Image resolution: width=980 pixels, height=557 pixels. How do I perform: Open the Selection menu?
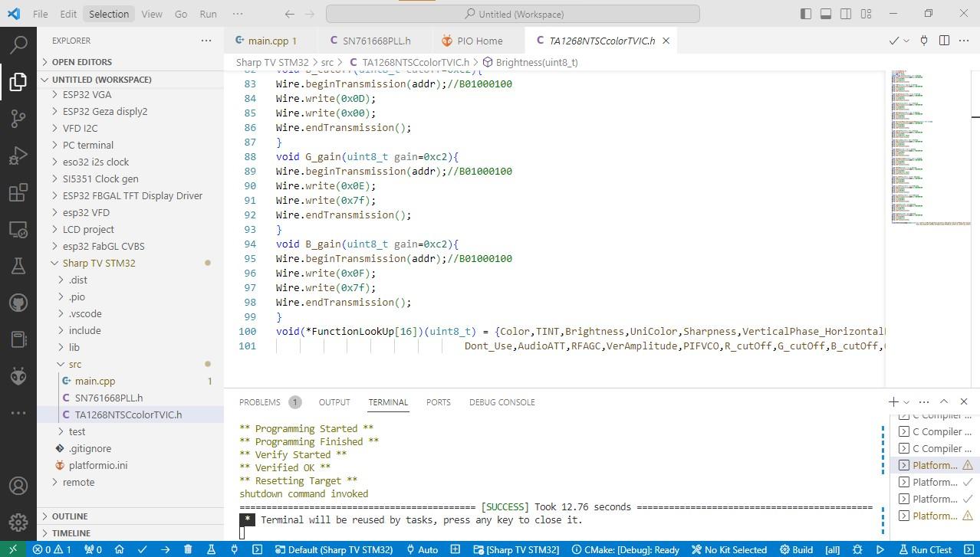pos(108,13)
